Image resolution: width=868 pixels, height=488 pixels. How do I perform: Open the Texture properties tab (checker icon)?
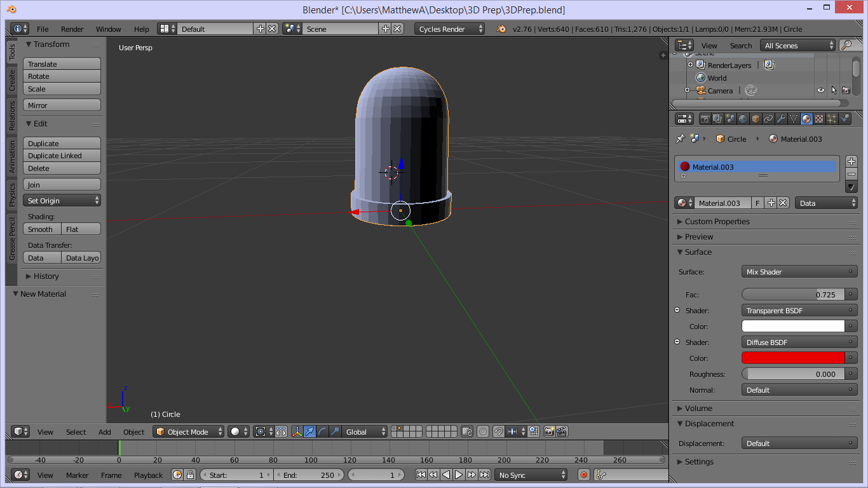coord(819,119)
